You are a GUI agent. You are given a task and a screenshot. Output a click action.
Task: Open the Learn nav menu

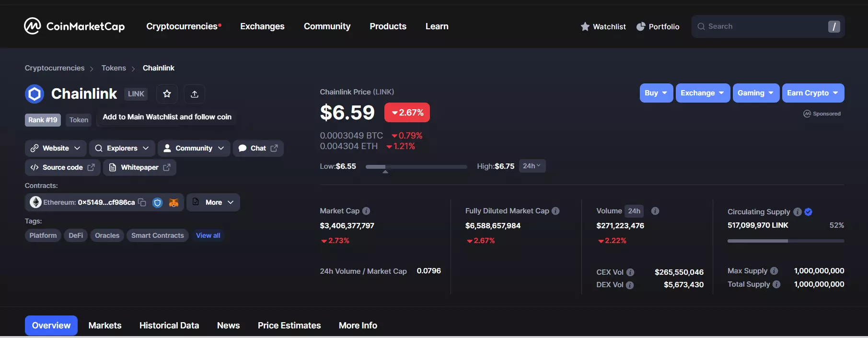tap(437, 26)
